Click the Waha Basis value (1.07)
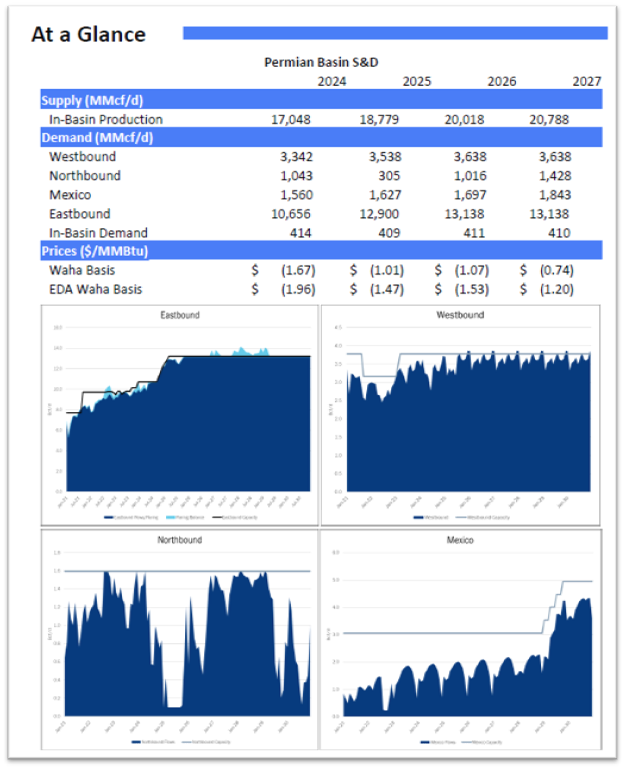The image size is (625, 769). point(471,270)
